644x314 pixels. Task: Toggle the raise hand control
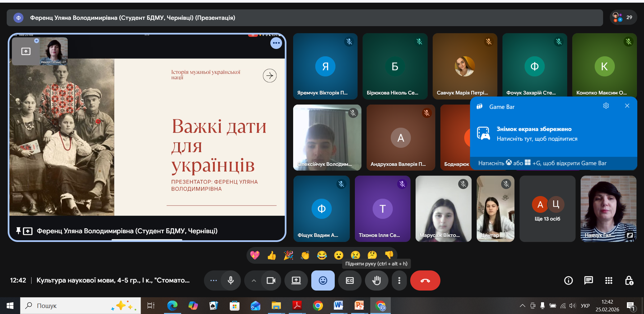376,280
